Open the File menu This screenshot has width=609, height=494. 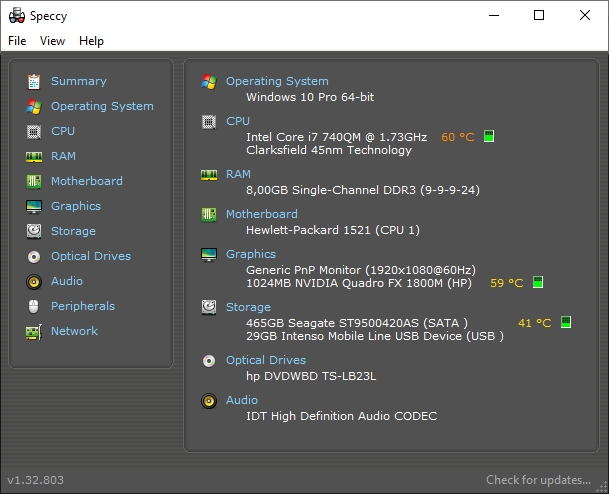click(x=17, y=41)
